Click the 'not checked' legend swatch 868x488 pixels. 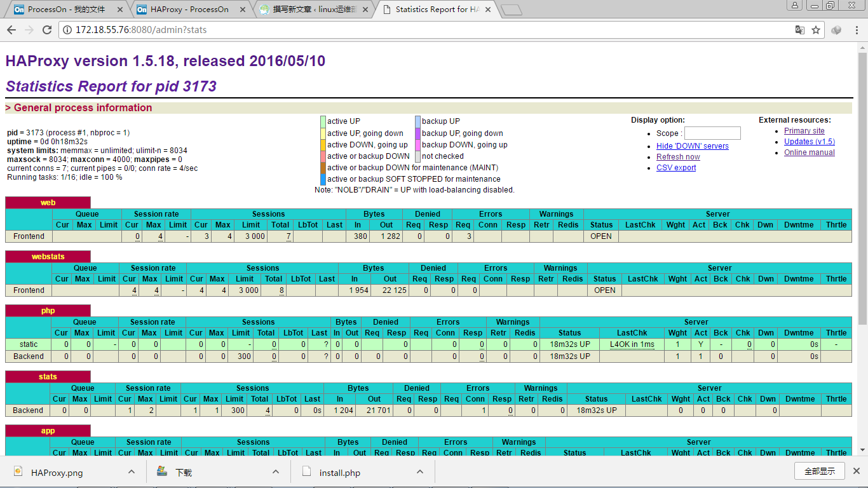pyautogui.click(x=417, y=156)
